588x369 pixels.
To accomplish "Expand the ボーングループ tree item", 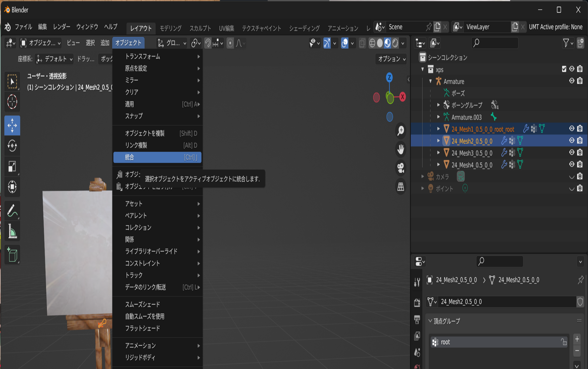I will point(438,105).
